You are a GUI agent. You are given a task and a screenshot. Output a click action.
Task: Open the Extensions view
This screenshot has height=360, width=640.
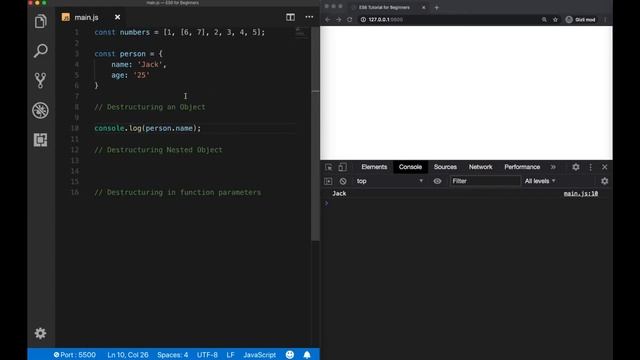[x=40, y=140]
